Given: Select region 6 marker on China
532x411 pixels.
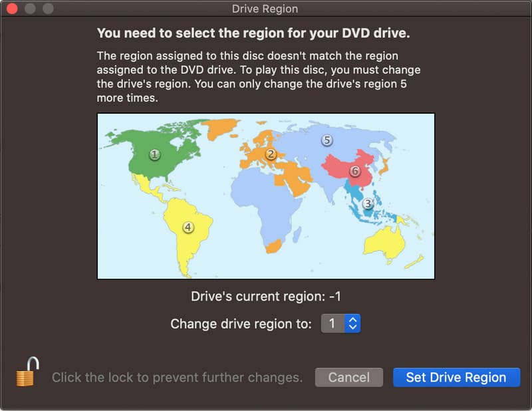Looking at the screenshot, I should [355, 171].
